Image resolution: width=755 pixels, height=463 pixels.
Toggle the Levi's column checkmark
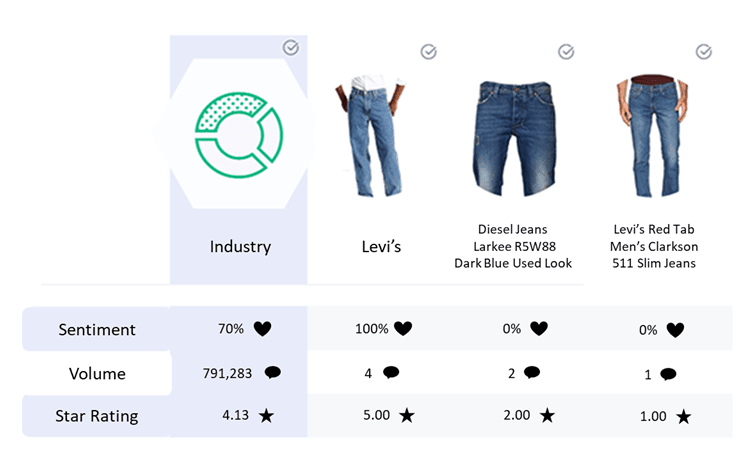[429, 51]
